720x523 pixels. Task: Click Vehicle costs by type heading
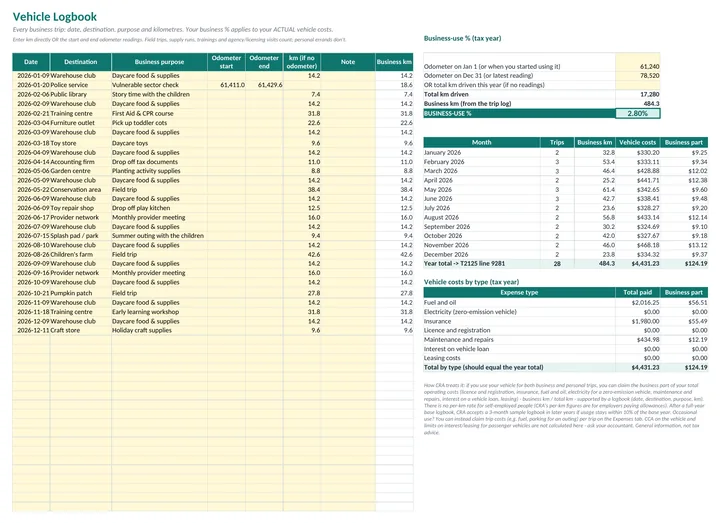click(471, 282)
